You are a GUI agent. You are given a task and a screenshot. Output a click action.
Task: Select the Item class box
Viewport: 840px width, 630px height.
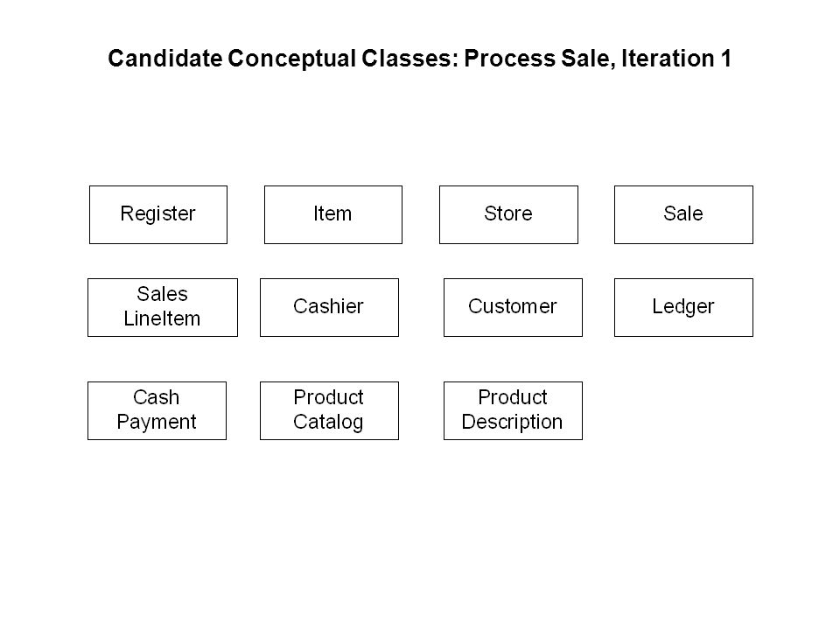(333, 215)
